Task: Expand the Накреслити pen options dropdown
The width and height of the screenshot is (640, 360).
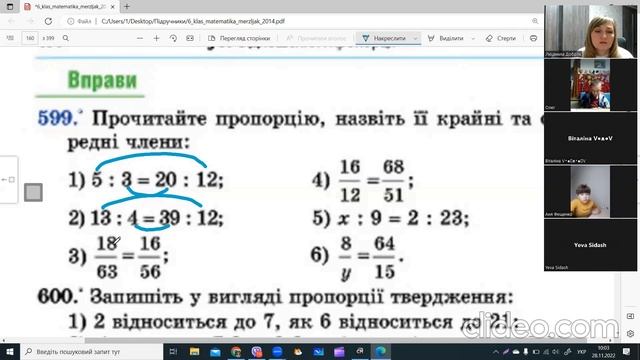Action: (416, 38)
